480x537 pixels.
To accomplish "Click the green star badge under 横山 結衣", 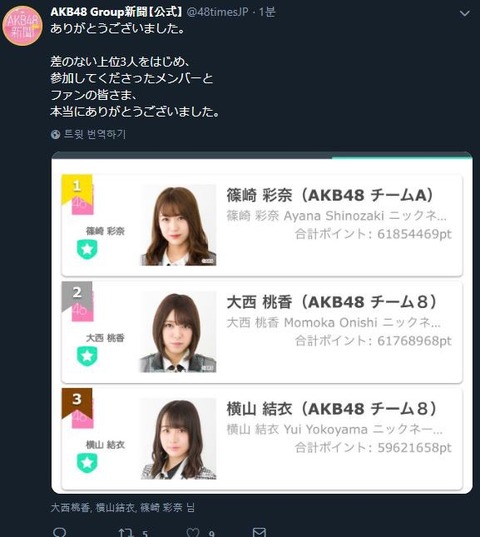I will [x=87, y=463].
